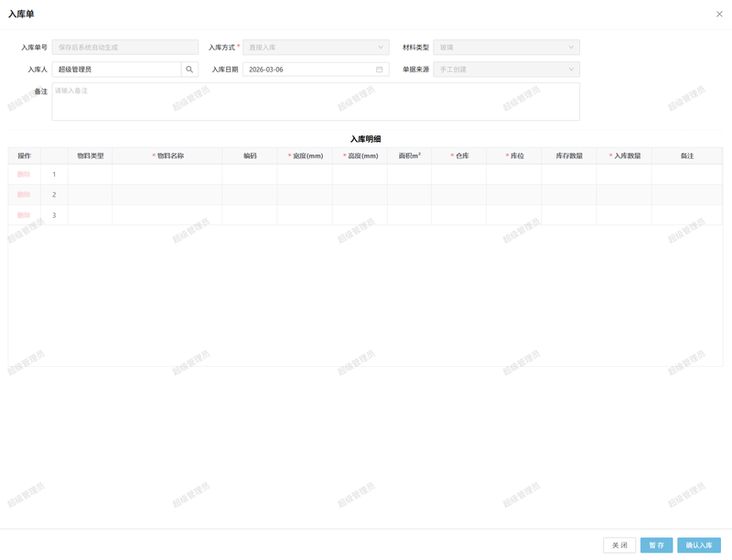Click the 物料类型 column header
Screen dimensions: 732x560
(x=90, y=156)
